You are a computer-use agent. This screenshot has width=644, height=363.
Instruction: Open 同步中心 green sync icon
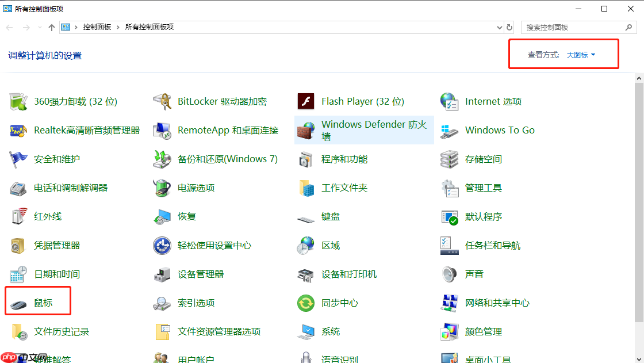(x=305, y=303)
